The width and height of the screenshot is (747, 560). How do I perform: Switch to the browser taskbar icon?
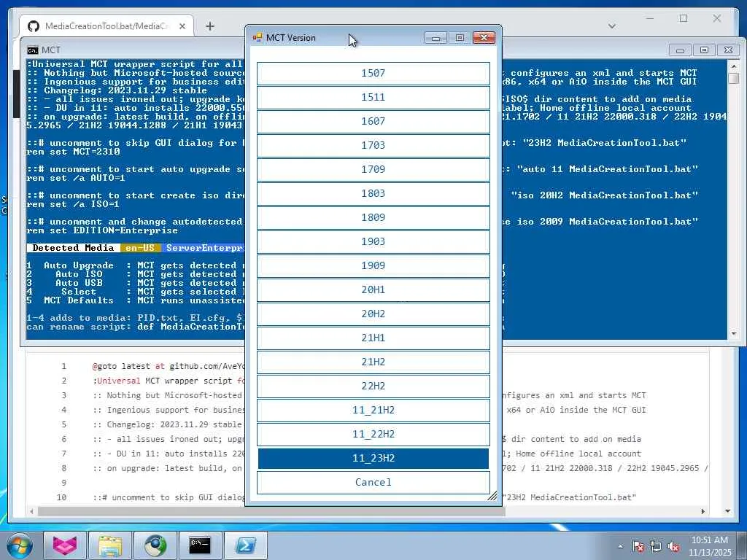pos(155,545)
